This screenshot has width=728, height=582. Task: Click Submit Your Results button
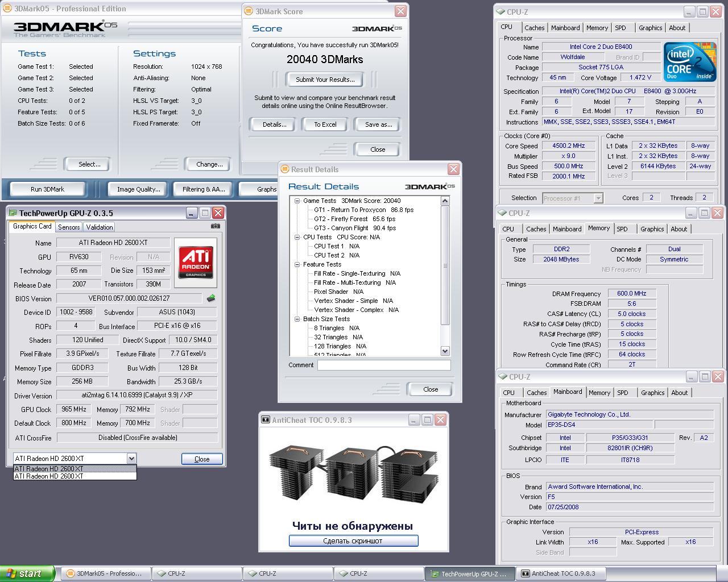[x=325, y=80]
